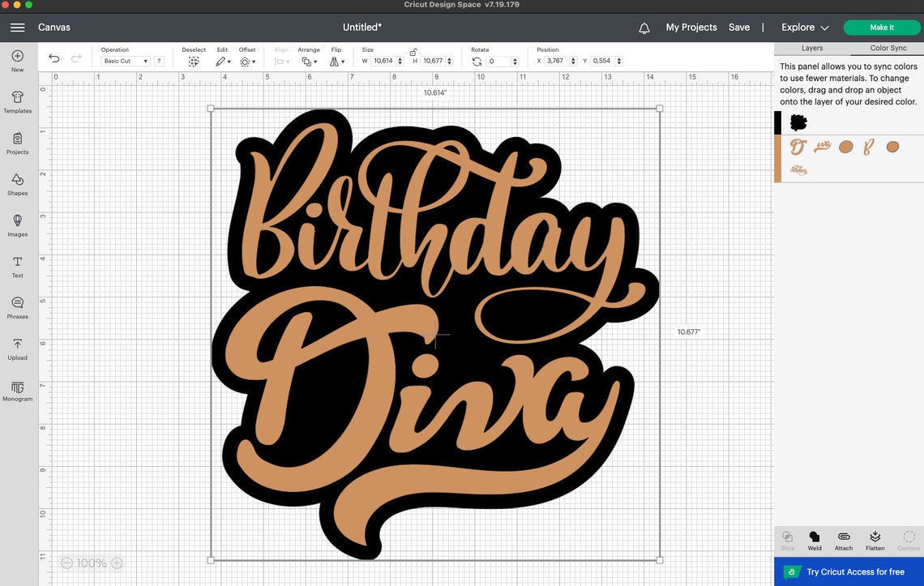The image size is (924, 586).
Task: Open the Images panel
Action: tap(17, 225)
